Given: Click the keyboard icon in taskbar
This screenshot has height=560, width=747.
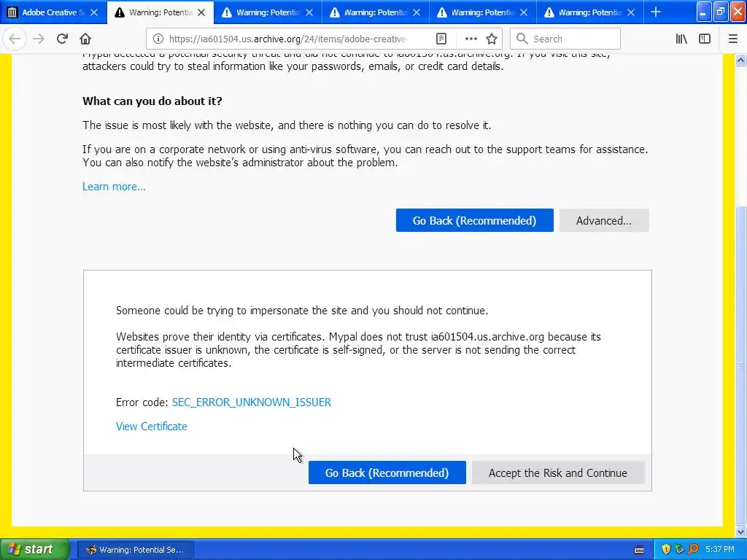Looking at the screenshot, I should click(639, 550).
